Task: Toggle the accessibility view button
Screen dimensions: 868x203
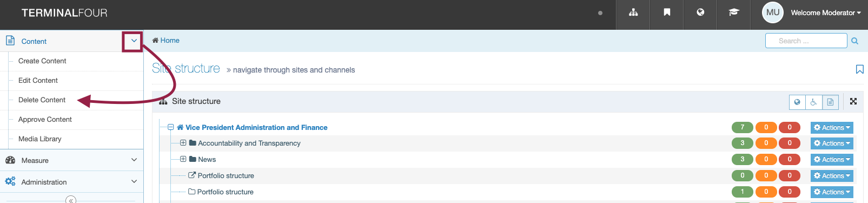Action: pos(814,102)
